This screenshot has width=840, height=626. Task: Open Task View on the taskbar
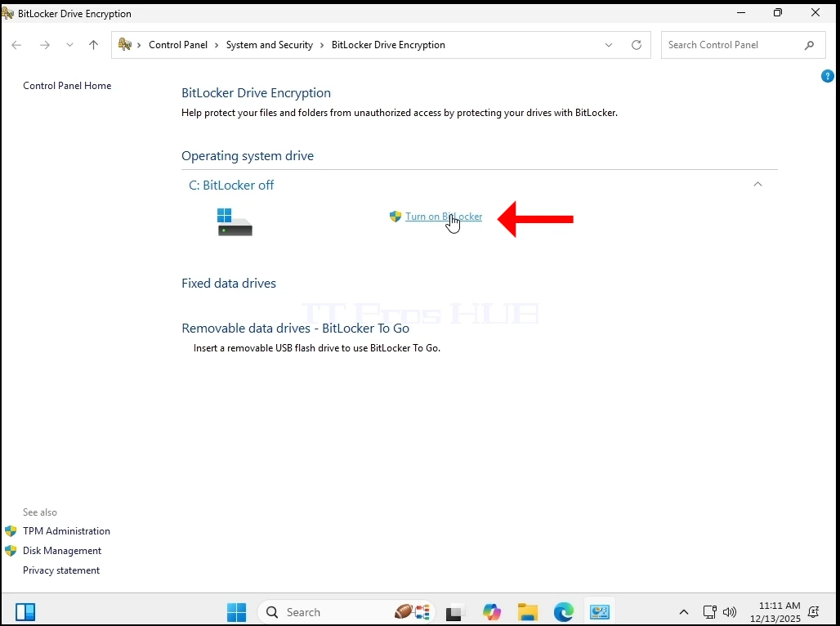(454, 612)
